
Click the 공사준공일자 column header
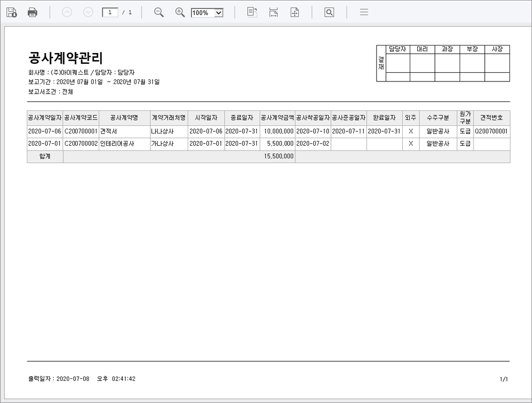(349, 118)
